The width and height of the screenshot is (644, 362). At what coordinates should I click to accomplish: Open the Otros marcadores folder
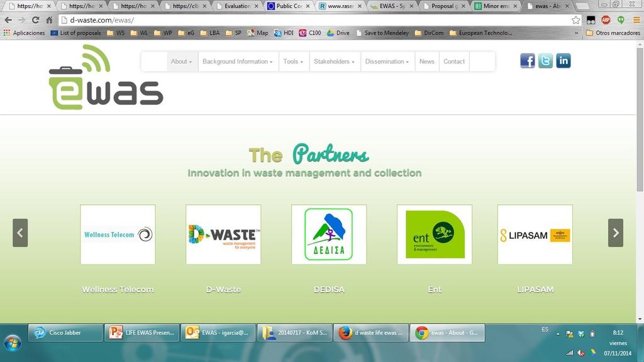(613, 33)
